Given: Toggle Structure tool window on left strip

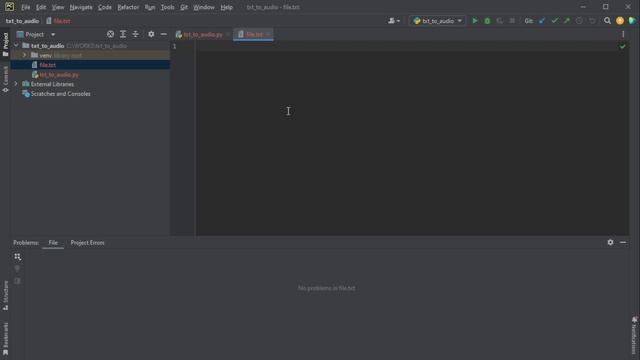Looking at the screenshot, I should [5, 295].
